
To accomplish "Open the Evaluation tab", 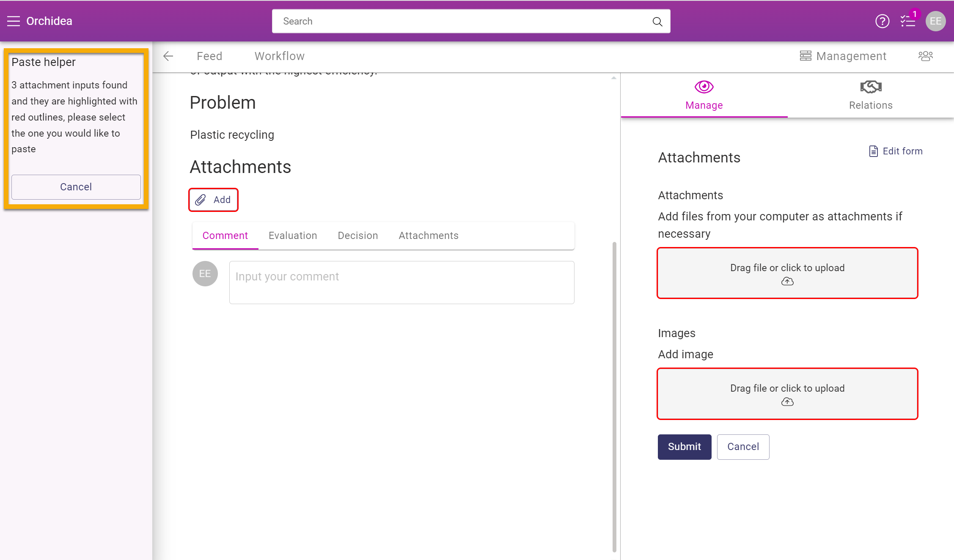I will click(x=293, y=236).
